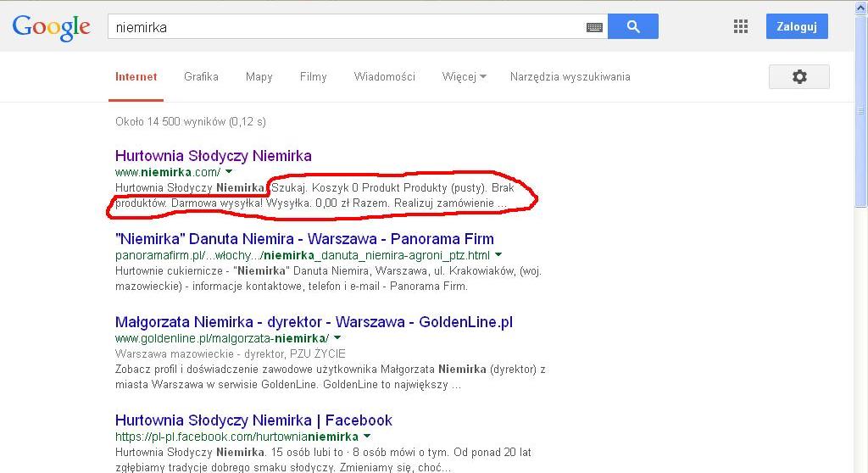Click the www.goldenline.pl/malgorzata-niemirka/ URL text
The image size is (868, 473).
(222, 338)
